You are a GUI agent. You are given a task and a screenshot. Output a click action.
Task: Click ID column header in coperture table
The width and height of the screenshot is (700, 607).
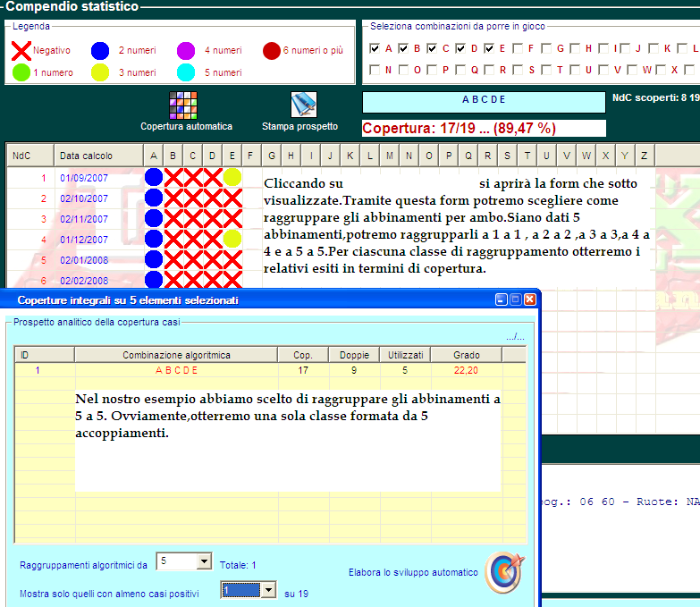[45, 355]
